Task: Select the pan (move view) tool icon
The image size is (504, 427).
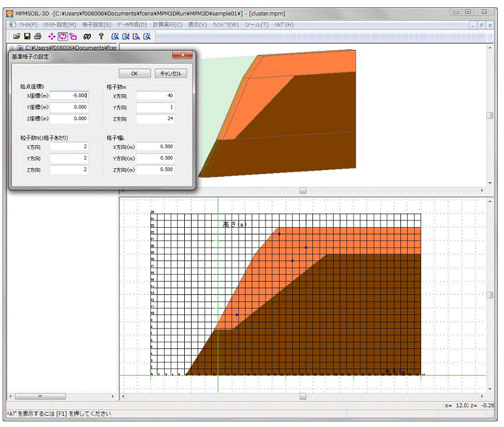Action: coord(52,36)
